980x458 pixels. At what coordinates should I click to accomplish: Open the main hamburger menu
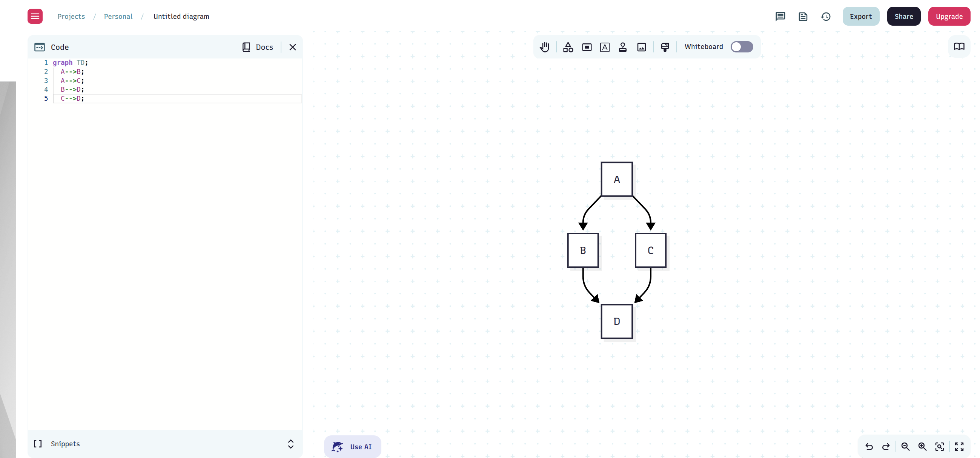pos(35,16)
